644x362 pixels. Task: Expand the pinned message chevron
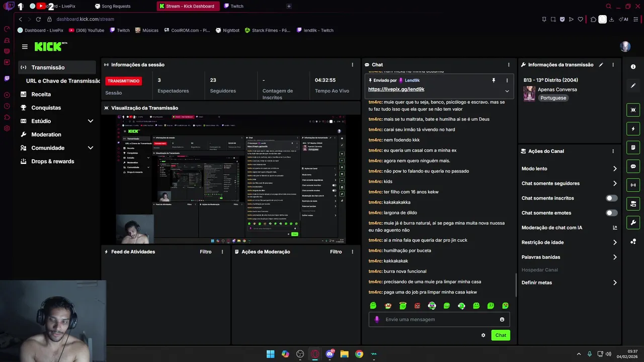(507, 91)
